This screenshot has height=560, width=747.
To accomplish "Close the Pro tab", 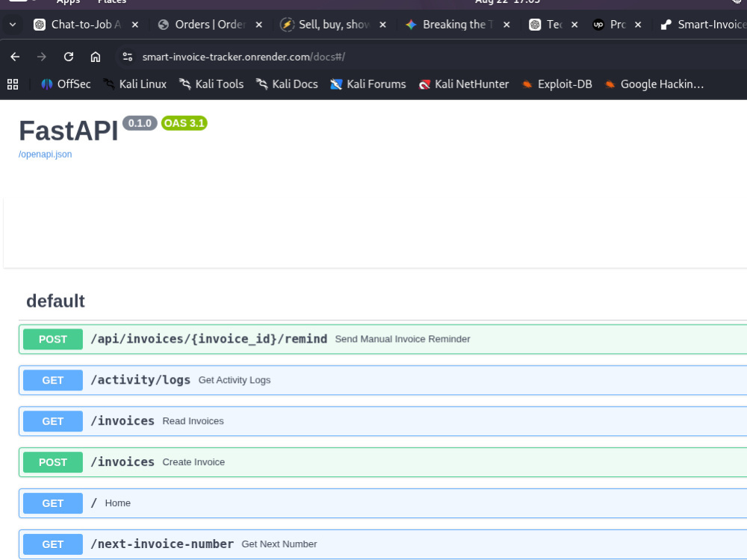I will coord(638,25).
